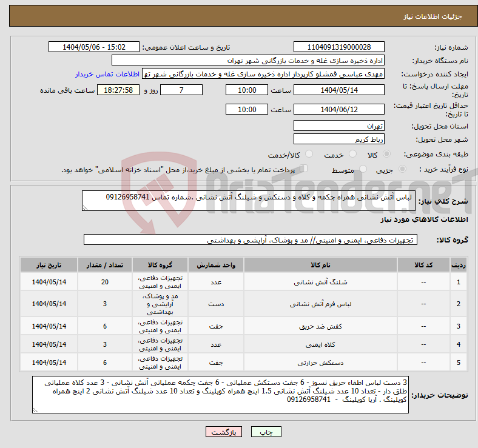Viewport: 478px width, 448px height.
Task: Click the کد کالا column header
Action: click(x=423, y=265)
